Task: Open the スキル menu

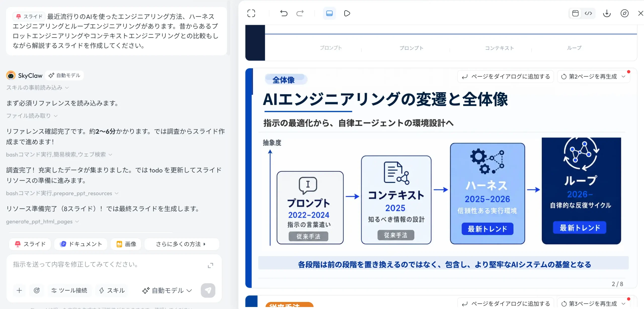Action: [x=112, y=291]
